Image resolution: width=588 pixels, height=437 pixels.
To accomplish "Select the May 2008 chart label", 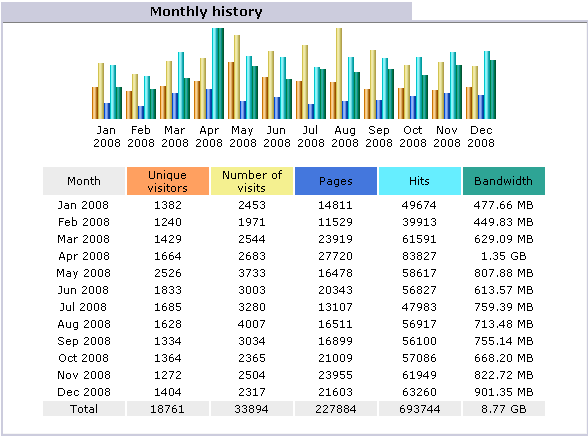I will click(243, 137).
